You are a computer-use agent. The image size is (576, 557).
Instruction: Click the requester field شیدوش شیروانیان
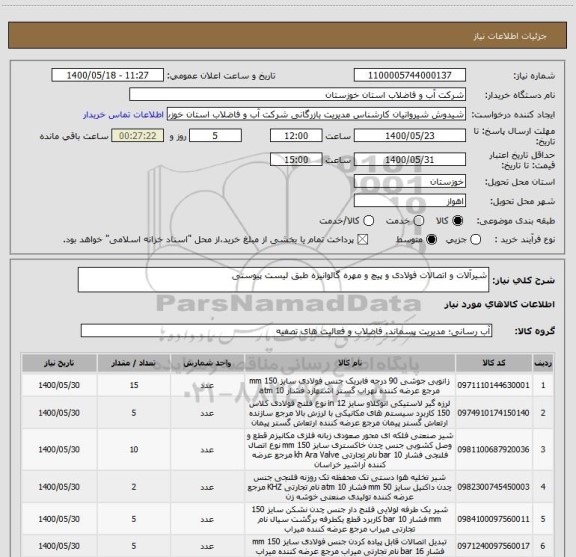(x=316, y=114)
